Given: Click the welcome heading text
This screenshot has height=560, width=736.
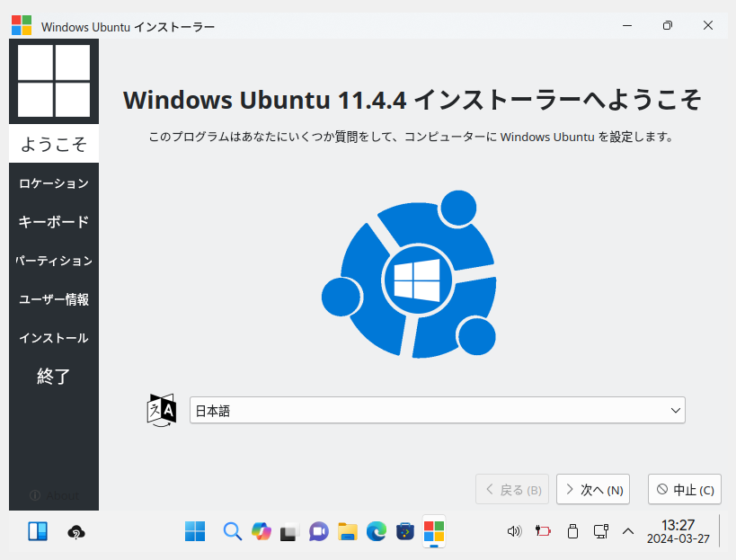Looking at the screenshot, I should point(412,100).
